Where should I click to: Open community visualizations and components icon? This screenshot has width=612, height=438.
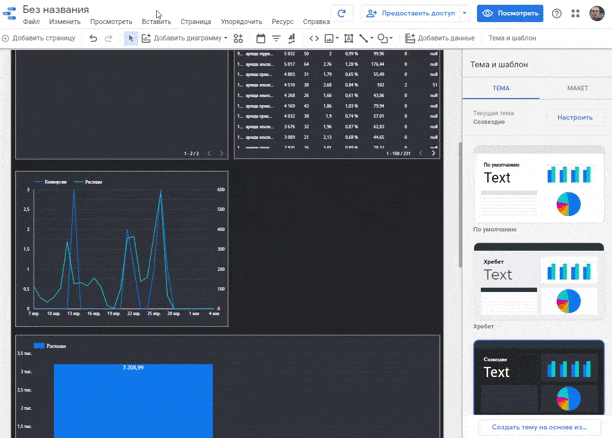238,38
